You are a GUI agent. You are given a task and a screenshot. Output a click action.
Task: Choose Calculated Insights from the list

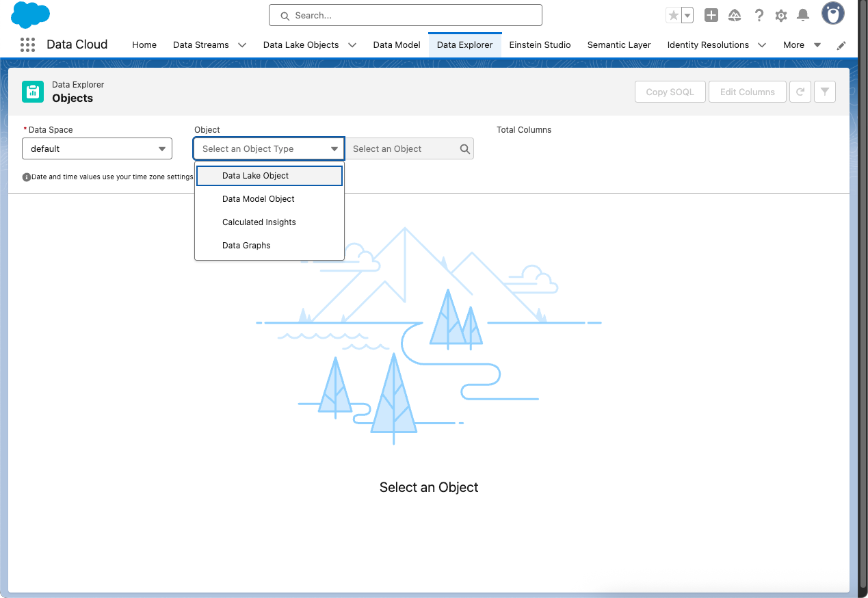pyautogui.click(x=259, y=222)
